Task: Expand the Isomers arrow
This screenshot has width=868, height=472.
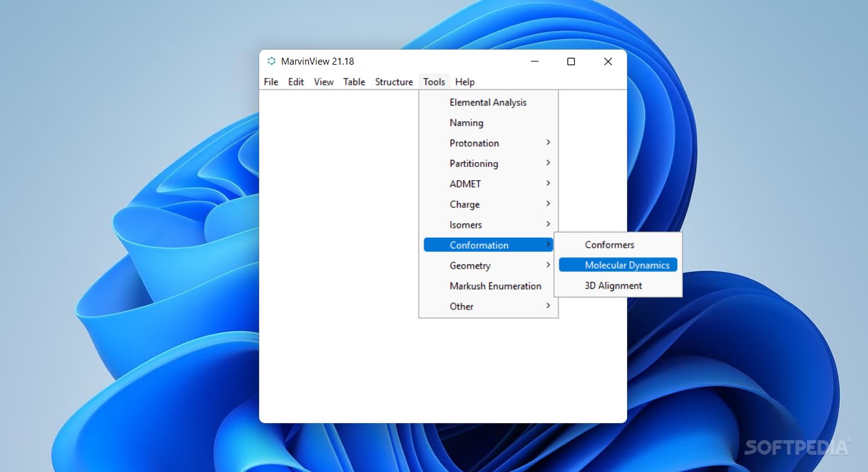Action: pos(548,224)
